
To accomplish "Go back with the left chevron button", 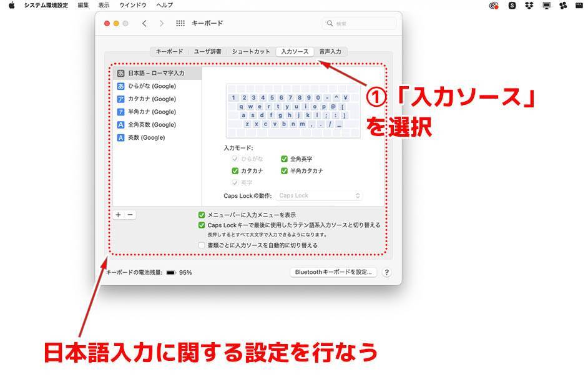I will (x=144, y=23).
